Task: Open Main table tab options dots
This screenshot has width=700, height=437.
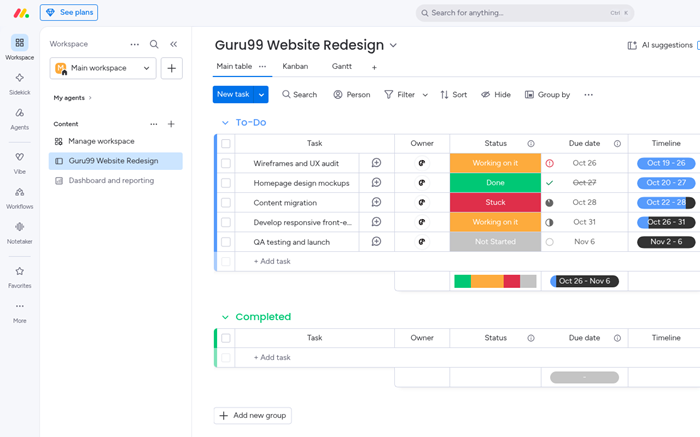Action: click(x=262, y=67)
